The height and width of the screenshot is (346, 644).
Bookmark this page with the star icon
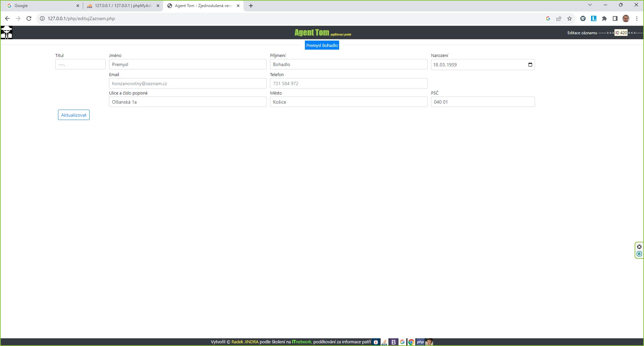[570, 19]
